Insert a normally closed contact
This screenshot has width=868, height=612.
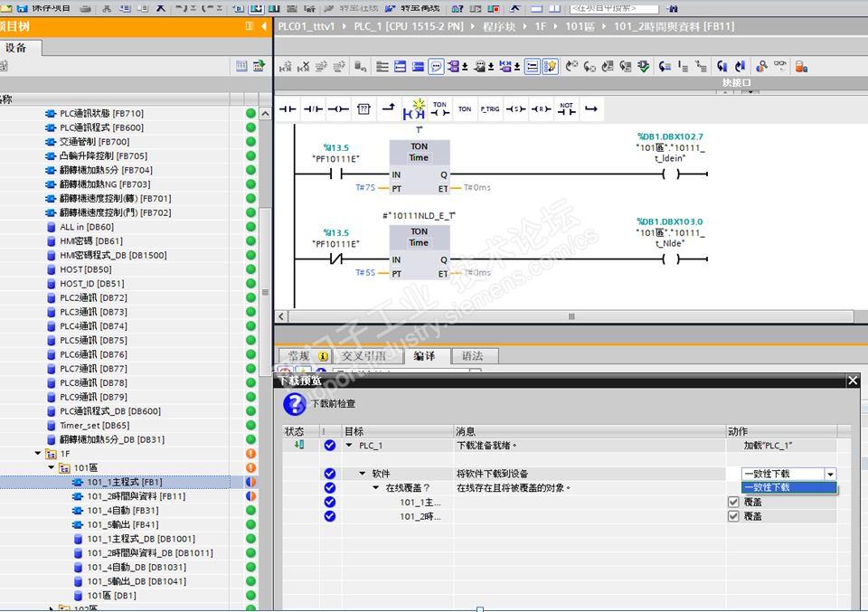[314, 109]
